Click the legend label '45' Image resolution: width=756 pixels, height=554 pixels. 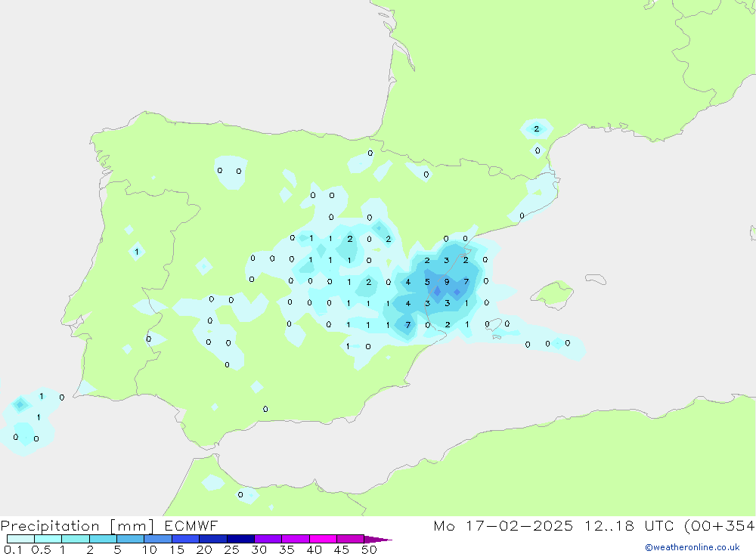(342, 549)
